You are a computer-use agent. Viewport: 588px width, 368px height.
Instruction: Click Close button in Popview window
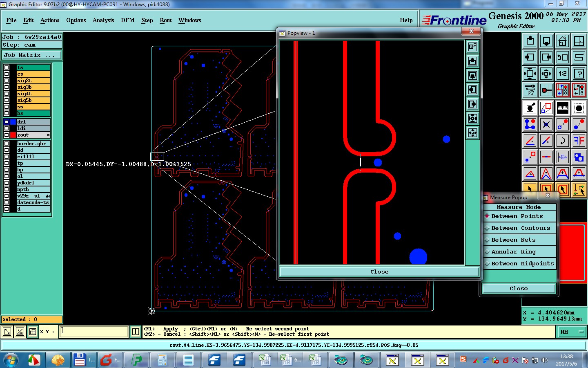point(379,272)
